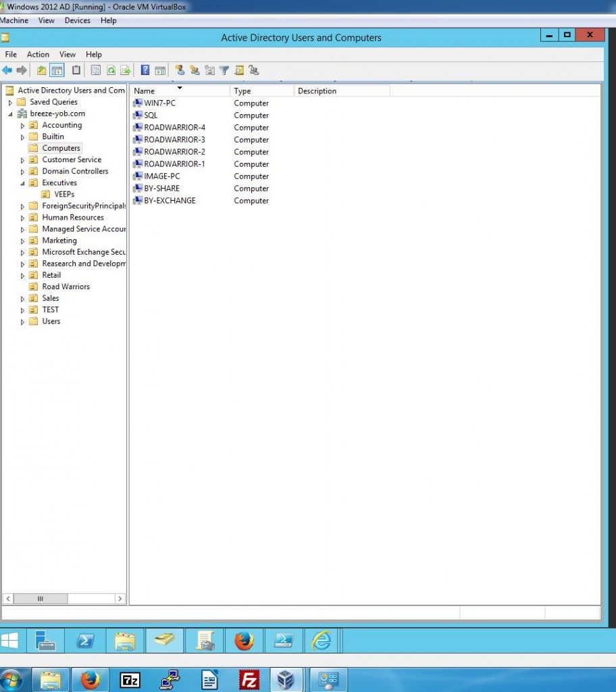
Task: Open the VirtualBox Machine menu
Action: point(14,20)
